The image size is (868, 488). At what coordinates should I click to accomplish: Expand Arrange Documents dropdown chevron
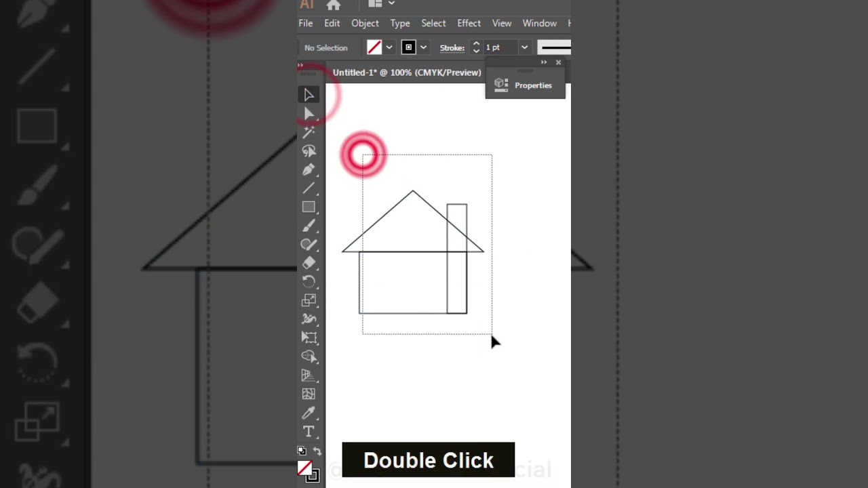point(391,3)
